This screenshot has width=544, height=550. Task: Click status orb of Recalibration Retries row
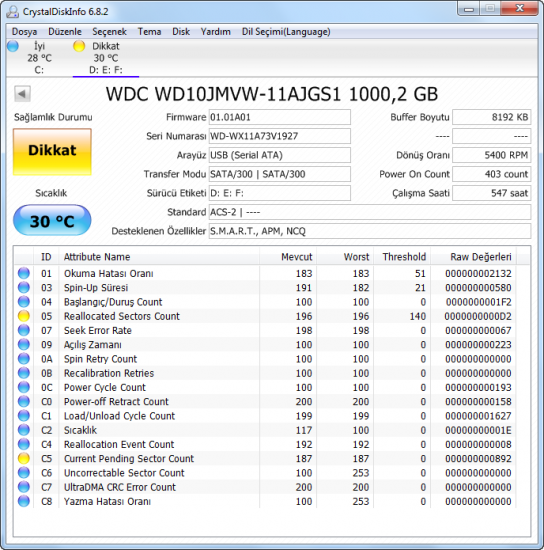pyautogui.click(x=24, y=373)
